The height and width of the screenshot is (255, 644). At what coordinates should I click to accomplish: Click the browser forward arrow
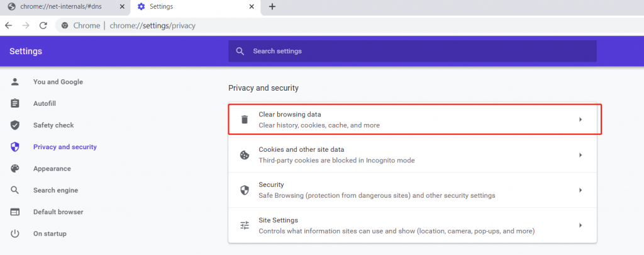click(26, 25)
